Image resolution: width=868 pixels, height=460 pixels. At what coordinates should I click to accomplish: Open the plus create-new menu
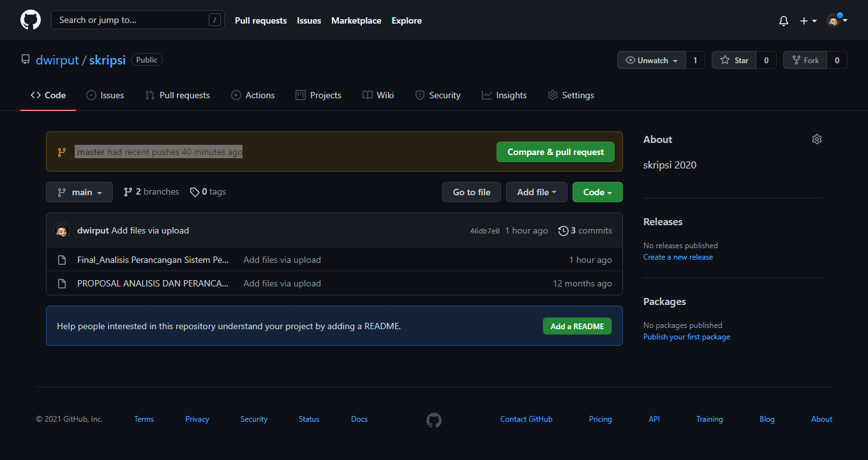pyautogui.click(x=808, y=20)
